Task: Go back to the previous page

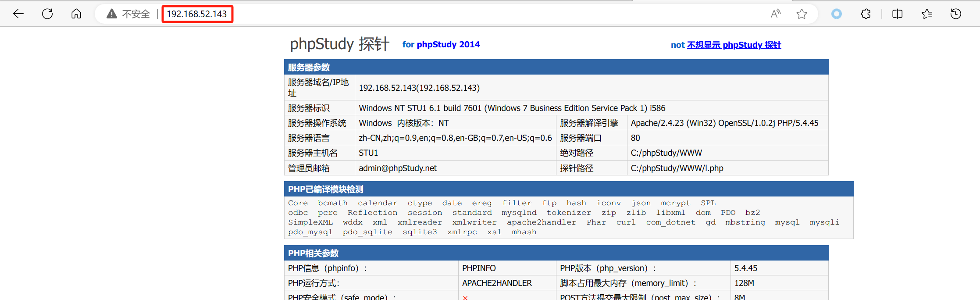Action: click(x=18, y=14)
